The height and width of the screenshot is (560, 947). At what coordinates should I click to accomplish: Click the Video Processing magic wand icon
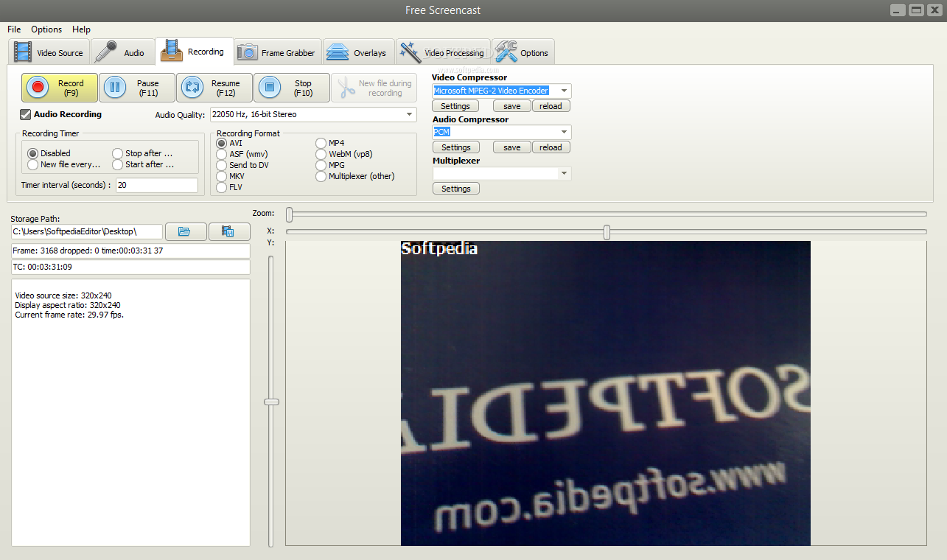tap(410, 52)
